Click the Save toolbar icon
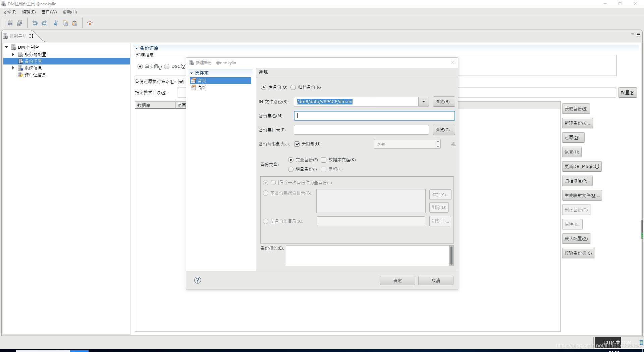 click(x=10, y=23)
